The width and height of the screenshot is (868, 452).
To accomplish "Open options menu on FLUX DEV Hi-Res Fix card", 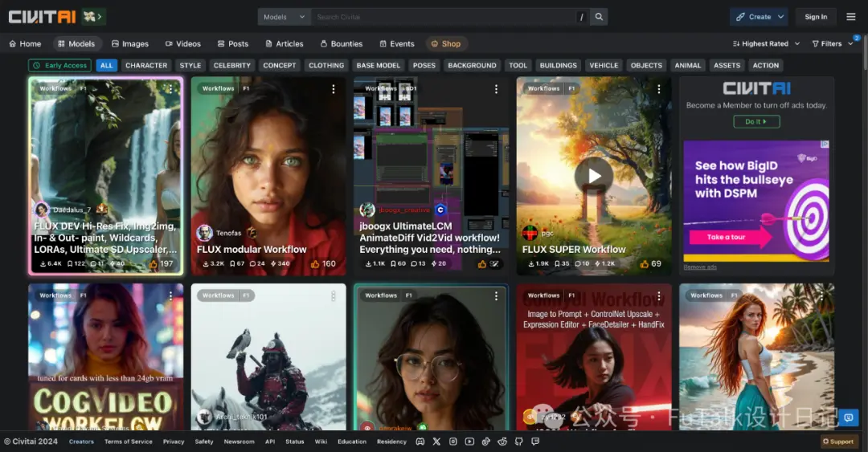I will coord(170,89).
